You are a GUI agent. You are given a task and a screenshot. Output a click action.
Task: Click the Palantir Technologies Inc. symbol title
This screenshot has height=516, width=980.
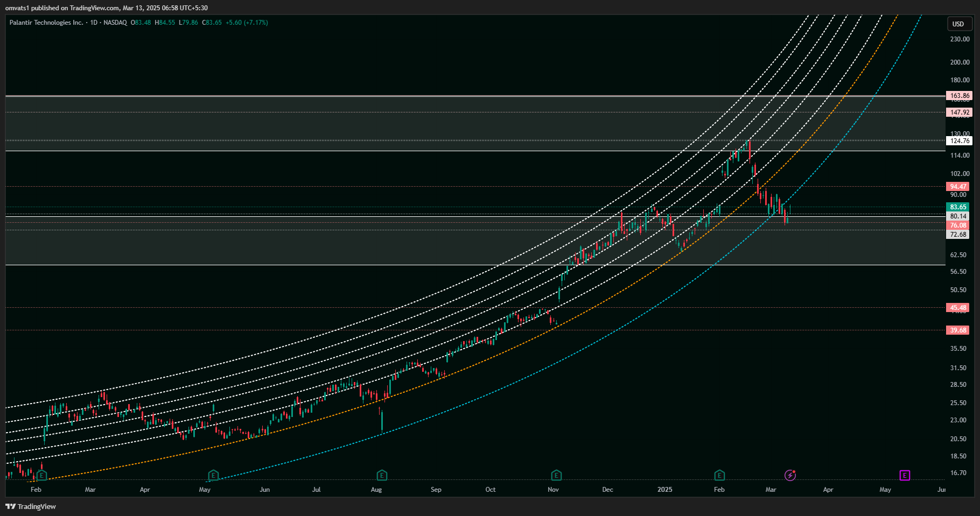[x=46, y=23]
